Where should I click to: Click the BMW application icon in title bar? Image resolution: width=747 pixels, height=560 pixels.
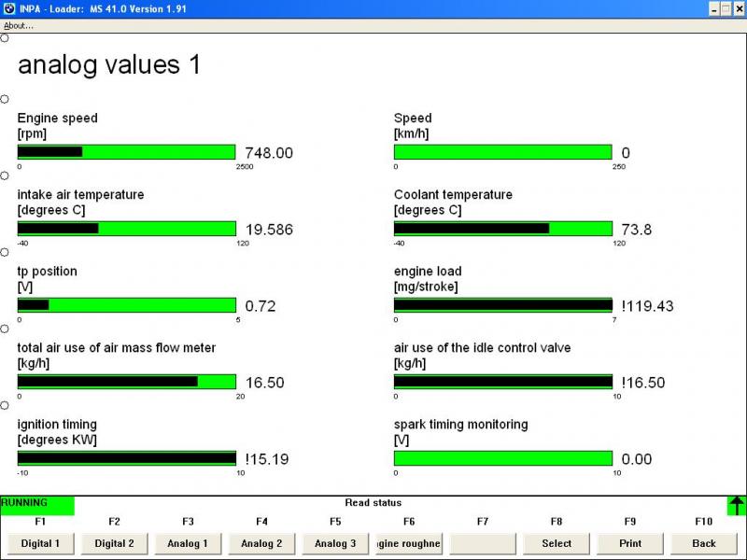point(8,7)
